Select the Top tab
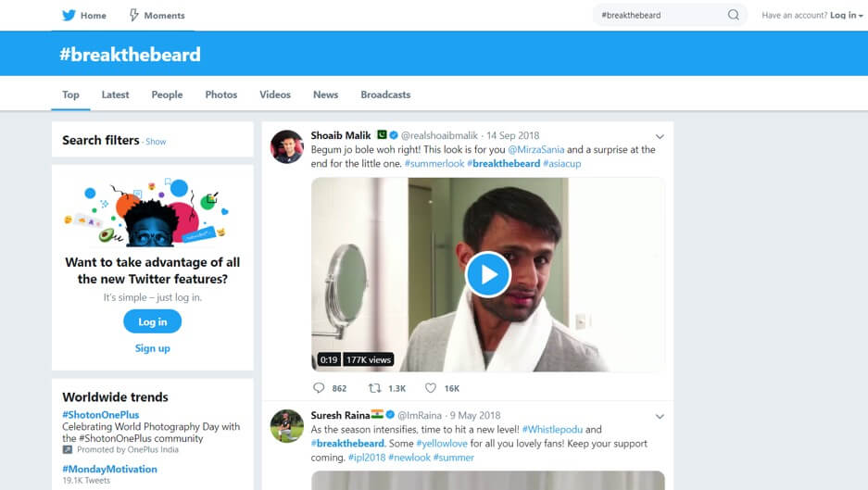The image size is (868, 490). 70,94
